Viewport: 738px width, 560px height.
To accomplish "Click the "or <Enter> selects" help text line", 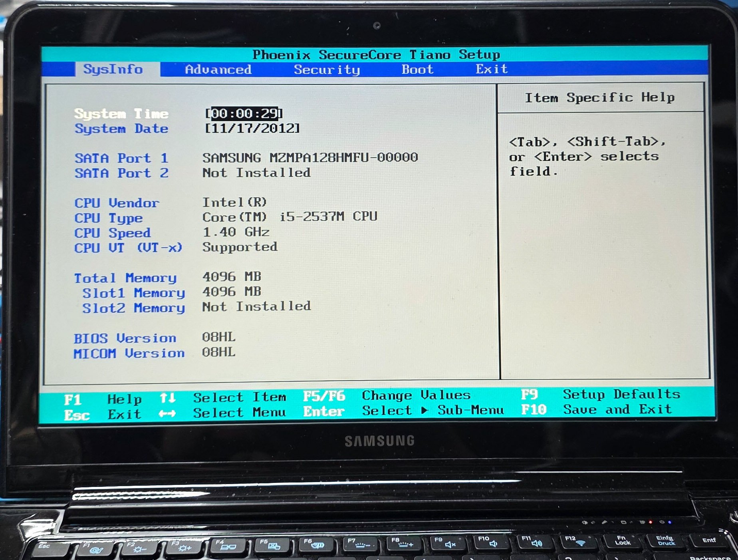I will pos(584,156).
